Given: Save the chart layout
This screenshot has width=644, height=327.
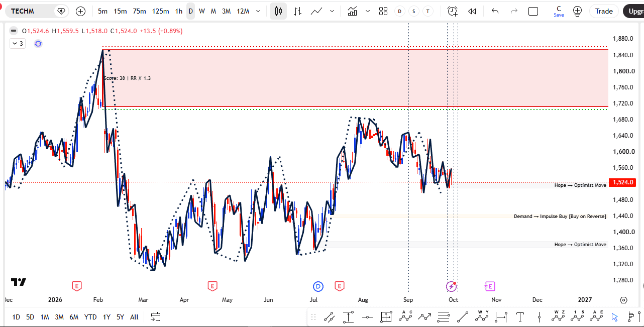Looking at the screenshot, I should [x=559, y=11].
